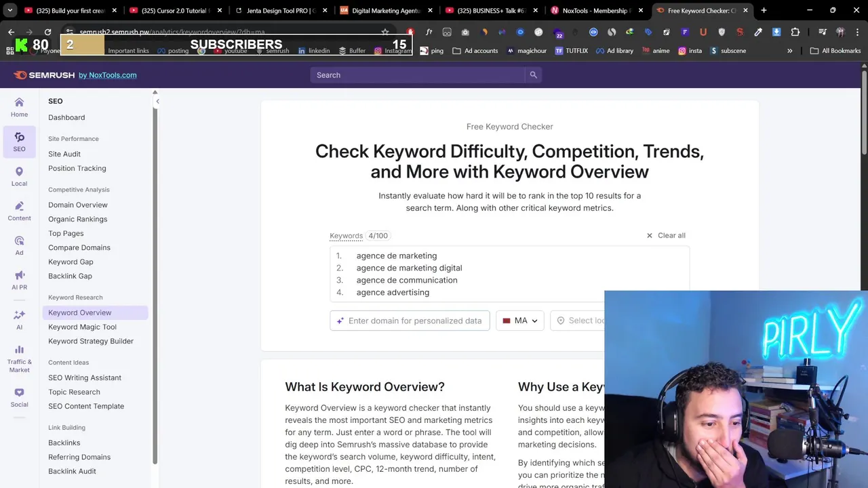Image resolution: width=868 pixels, height=488 pixels.
Task: Open the f? font finder extension
Action: point(429,32)
